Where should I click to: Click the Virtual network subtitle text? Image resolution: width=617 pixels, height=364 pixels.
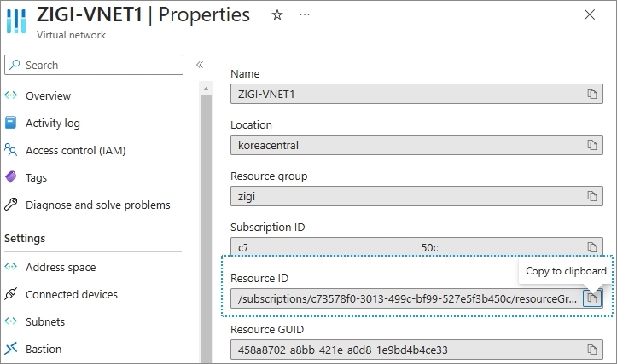point(71,35)
